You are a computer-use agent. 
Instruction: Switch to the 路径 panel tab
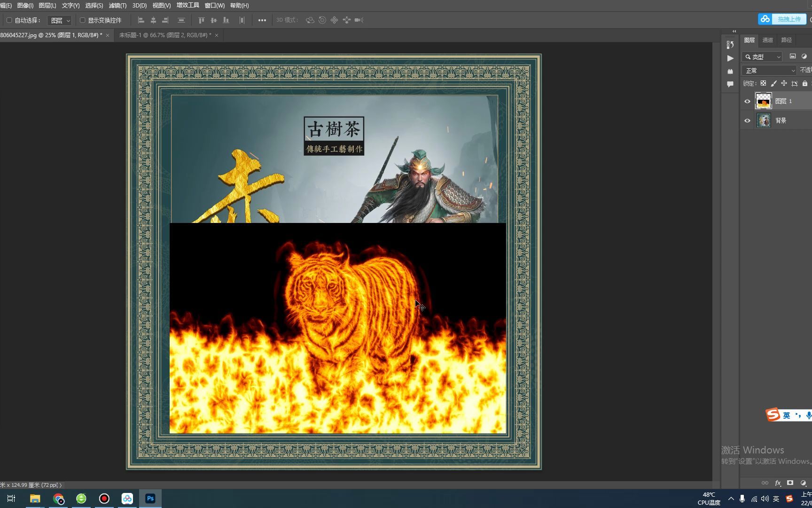pyautogui.click(x=786, y=40)
